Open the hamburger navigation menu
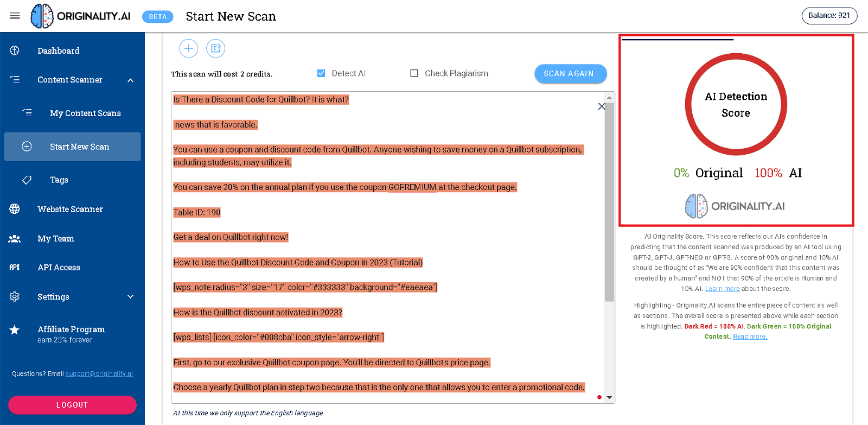This screenshot has width=868, height=425. [x=15, y=16]
